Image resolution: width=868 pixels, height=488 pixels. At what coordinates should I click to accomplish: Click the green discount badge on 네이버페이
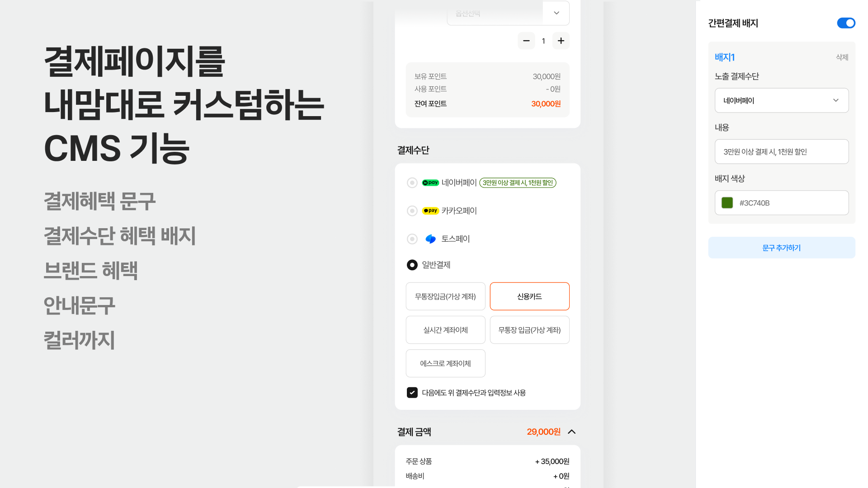coord(518,183)
